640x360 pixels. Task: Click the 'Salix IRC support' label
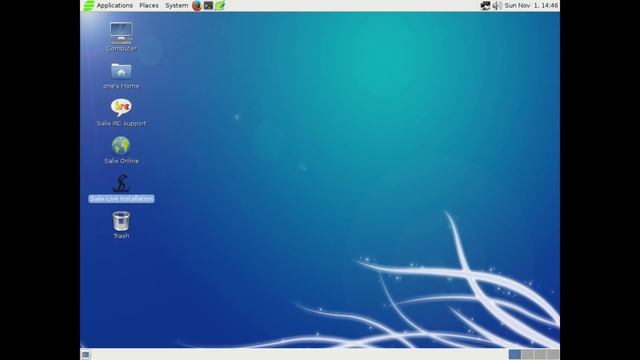click(121, 123)
